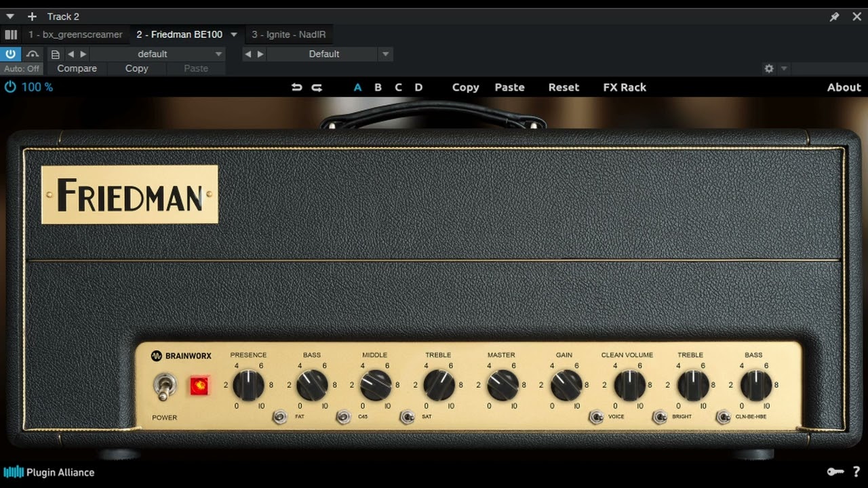The height and width of the screenshot is (488, 868).
Task: Load next preset with right arrow by 'default'
Action: click(83, 54)
